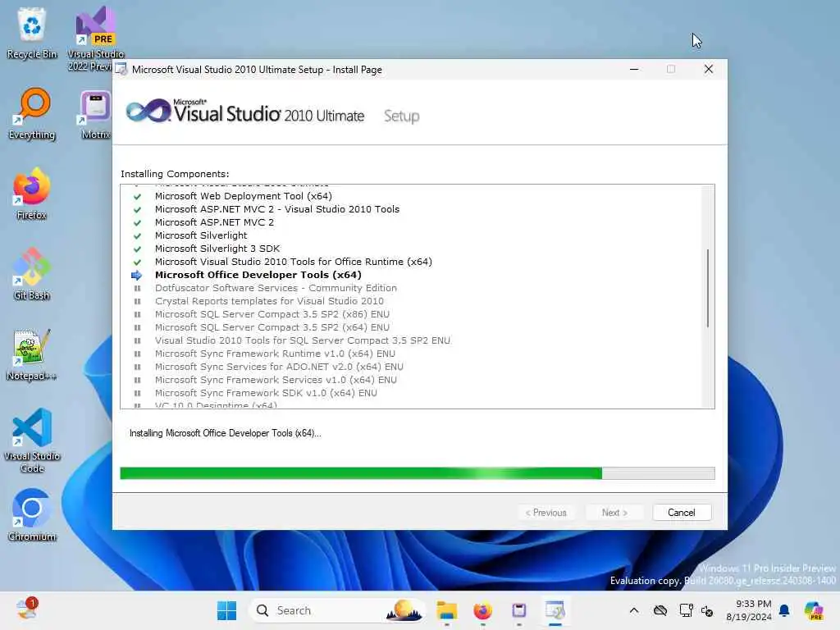Open the Copilot preview taskbar icon
Viewport: 840px width, 630px height.
(x=814, y=610)
